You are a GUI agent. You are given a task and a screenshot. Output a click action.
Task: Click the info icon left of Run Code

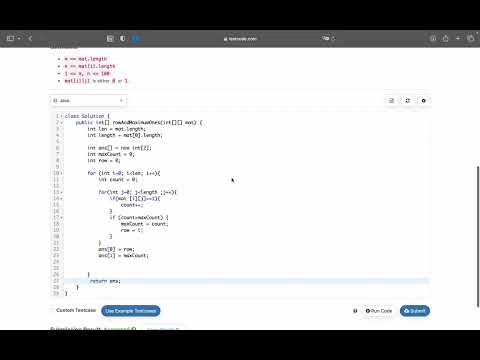355,311
